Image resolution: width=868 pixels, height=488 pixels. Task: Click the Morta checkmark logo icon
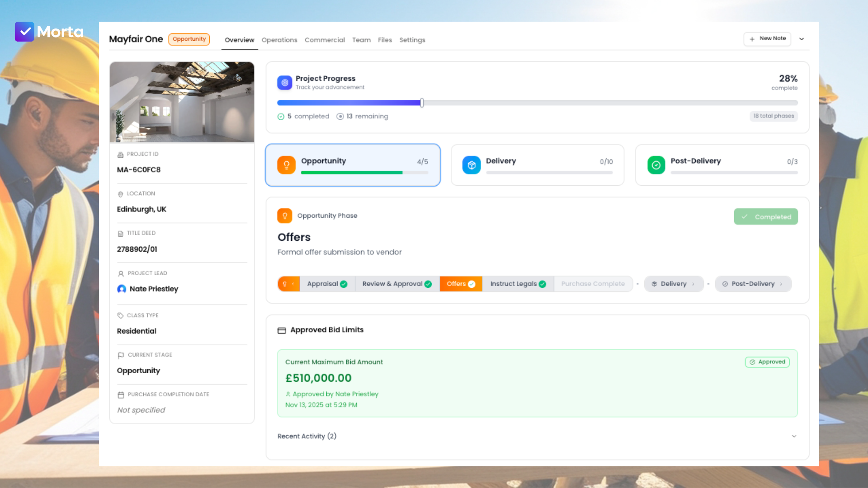click(24, 32)
